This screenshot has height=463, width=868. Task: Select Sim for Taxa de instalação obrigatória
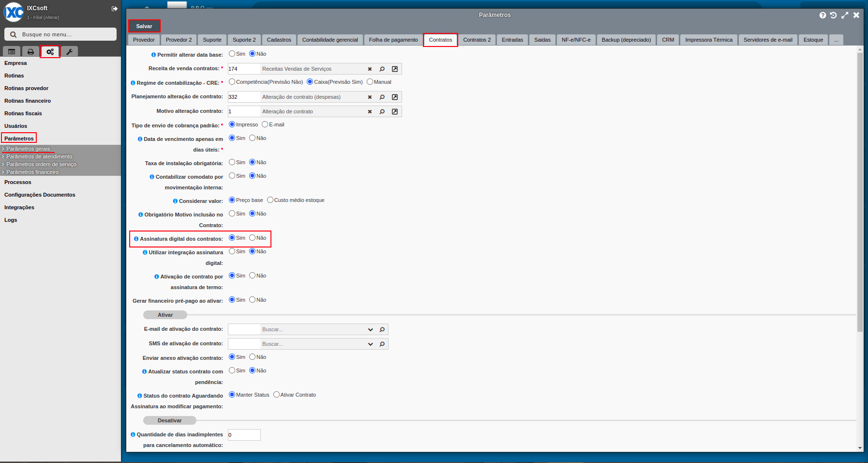click(232, 162)
